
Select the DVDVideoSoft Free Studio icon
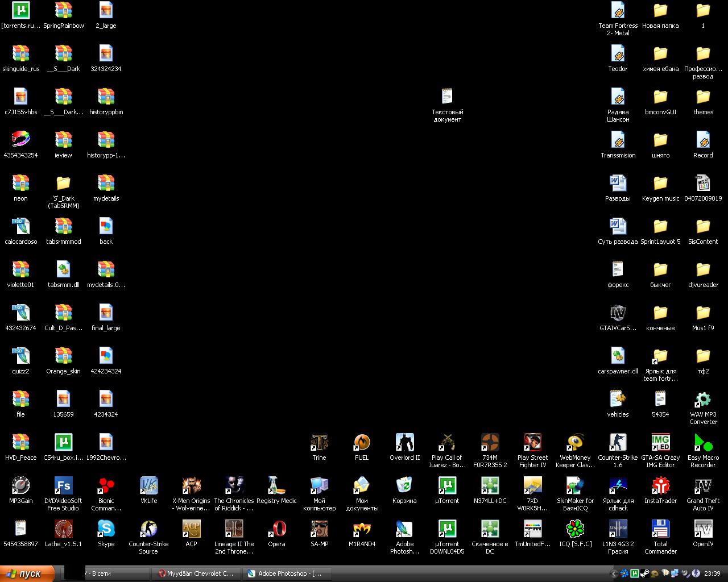point(63,485)
